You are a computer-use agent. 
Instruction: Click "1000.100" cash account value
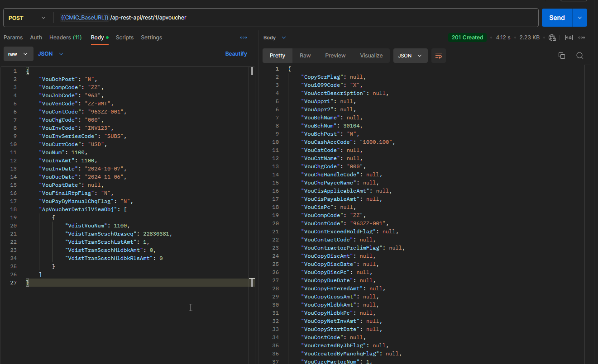pos(376,142)
